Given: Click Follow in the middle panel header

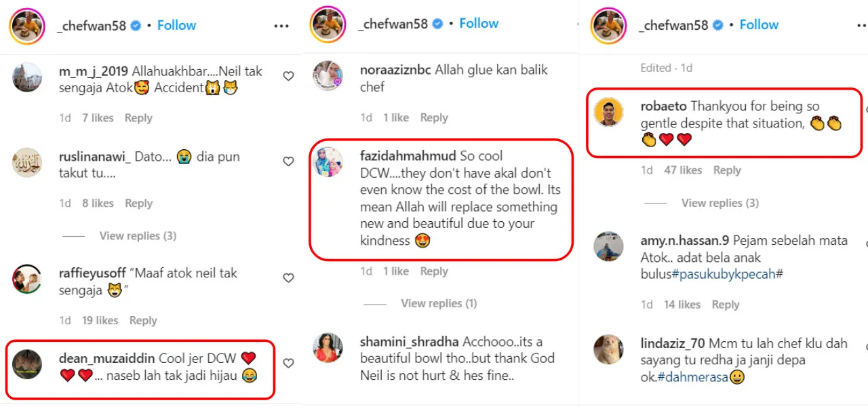Looking at the screenshot, I should [x=479, y=23].
